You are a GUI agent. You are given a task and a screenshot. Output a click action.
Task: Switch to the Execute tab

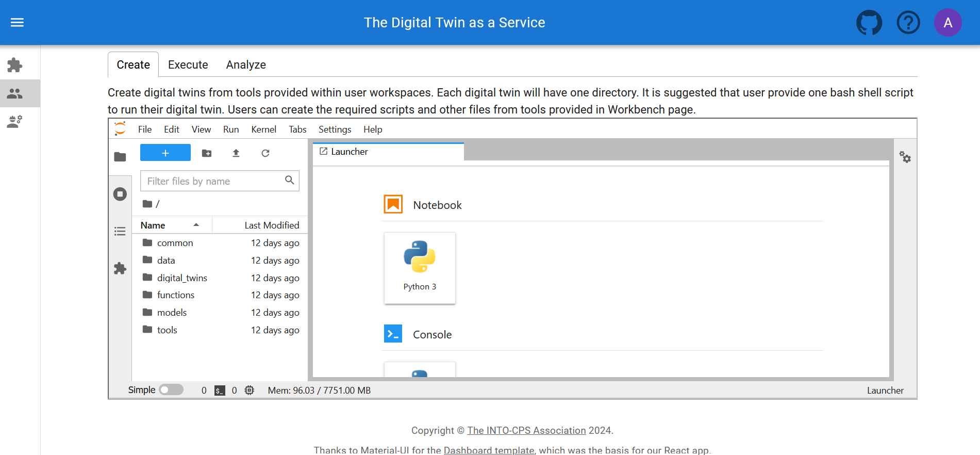(x=188, y=64)
